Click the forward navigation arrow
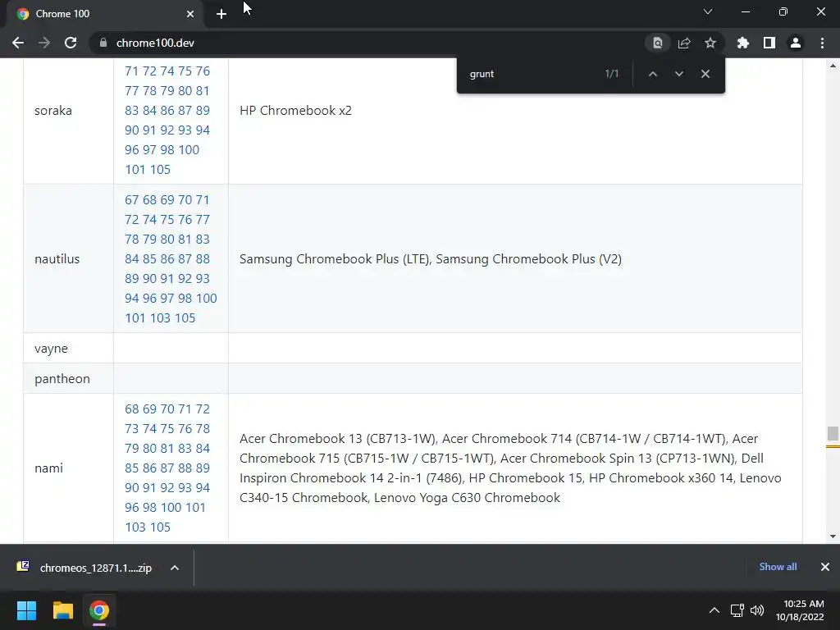The width and height of the screenshot is (840, 630). pos(44,43)
